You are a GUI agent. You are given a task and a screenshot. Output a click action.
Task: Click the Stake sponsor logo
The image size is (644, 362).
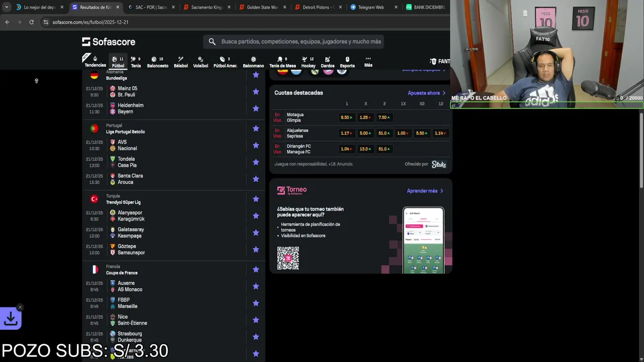439,164
